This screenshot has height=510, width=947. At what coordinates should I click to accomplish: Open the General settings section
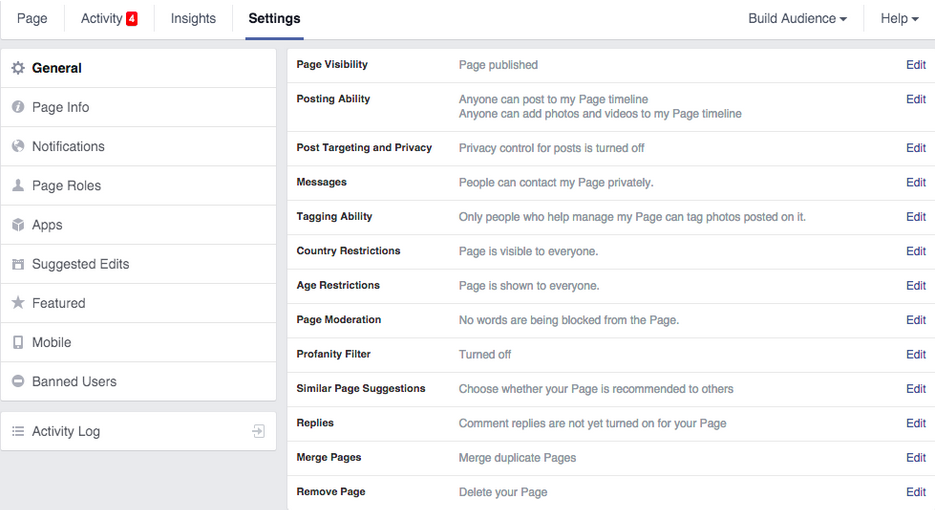pyautogui.click(x=138, y=68)
